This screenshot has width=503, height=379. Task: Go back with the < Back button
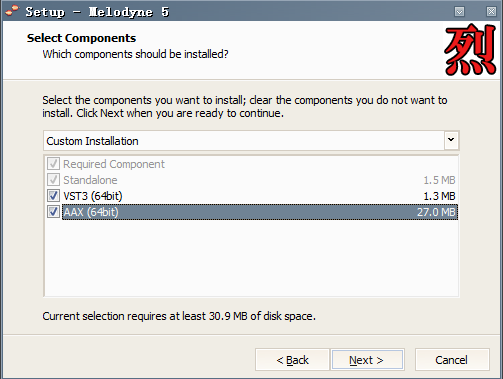[292, 360]
